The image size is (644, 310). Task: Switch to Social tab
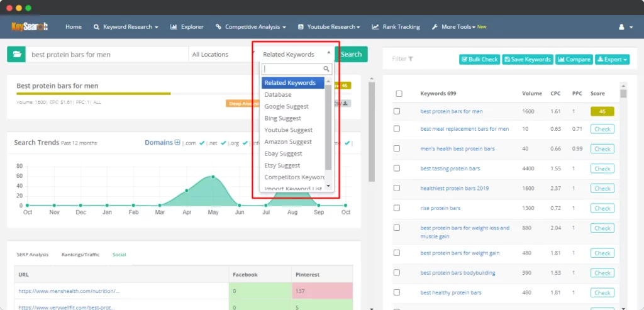pyautogui.click(x=119, y=255)
